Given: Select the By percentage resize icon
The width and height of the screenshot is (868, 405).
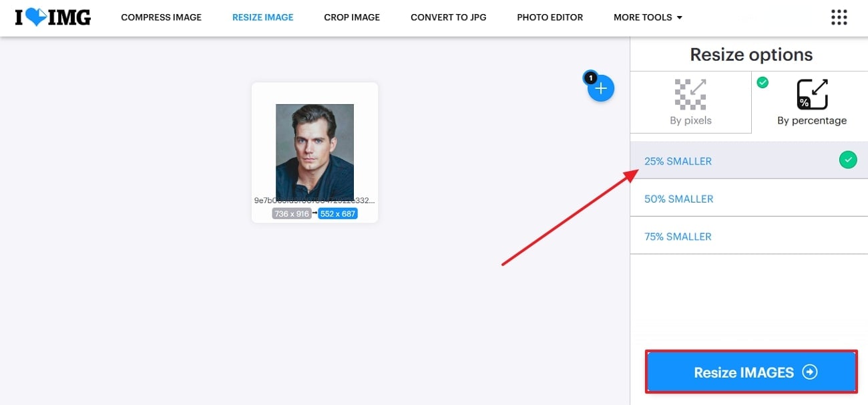Looking at the screenshot, I should pos(812,95).
